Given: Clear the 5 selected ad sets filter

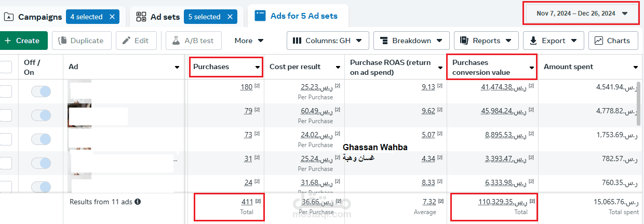Looking at the screenshot, I should pos(230,17).
